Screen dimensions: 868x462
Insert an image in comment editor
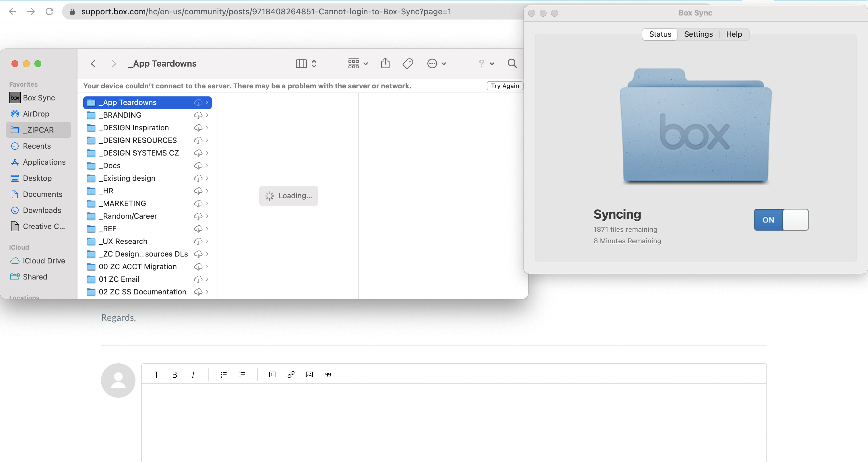click(x=309, y=375)
